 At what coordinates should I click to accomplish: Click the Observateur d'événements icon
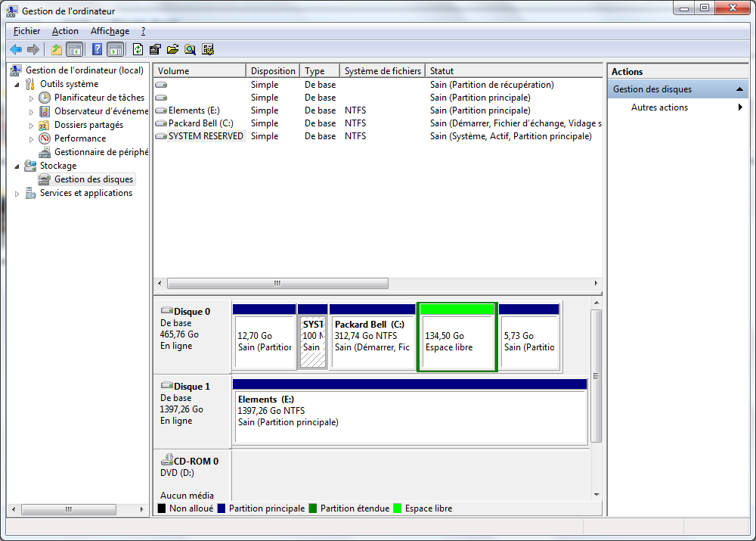point(45,111)
